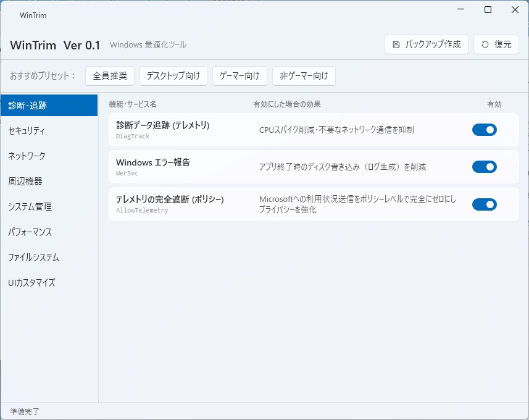Open the ファイルシステム category
This screenshot has height=420, width=529.
(49, 258)
